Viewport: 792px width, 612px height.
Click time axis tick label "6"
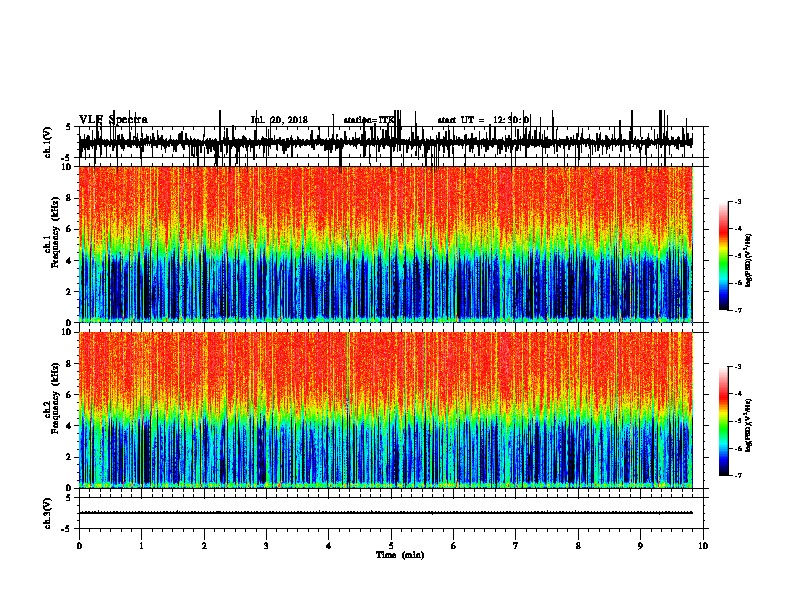[454, 546]
